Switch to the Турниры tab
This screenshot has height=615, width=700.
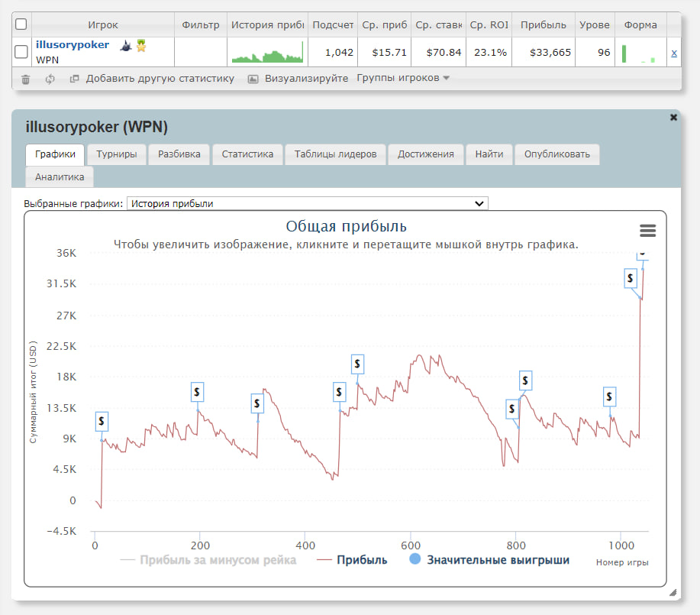[116, 154]
